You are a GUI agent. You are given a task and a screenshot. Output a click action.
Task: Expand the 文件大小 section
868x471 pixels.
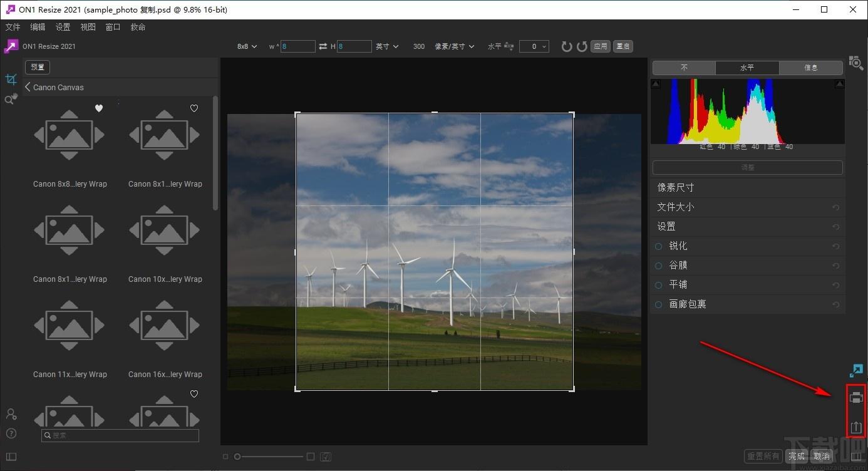[x=747, y=207]
